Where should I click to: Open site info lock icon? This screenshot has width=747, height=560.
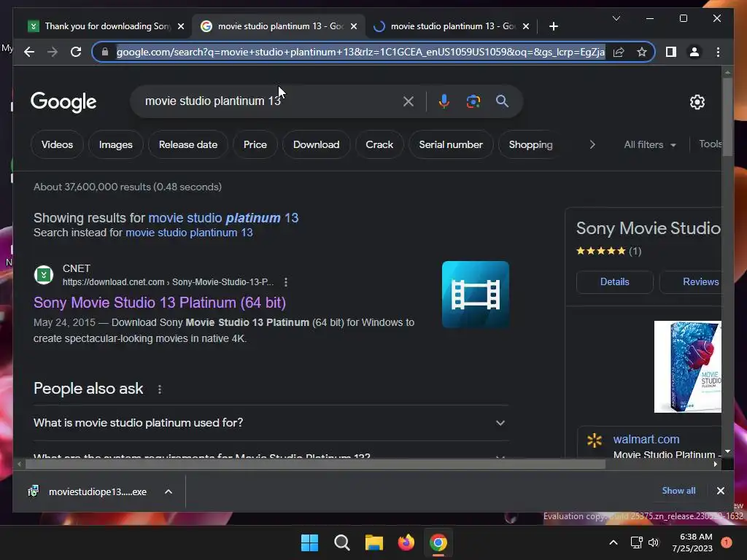(105, 52)
